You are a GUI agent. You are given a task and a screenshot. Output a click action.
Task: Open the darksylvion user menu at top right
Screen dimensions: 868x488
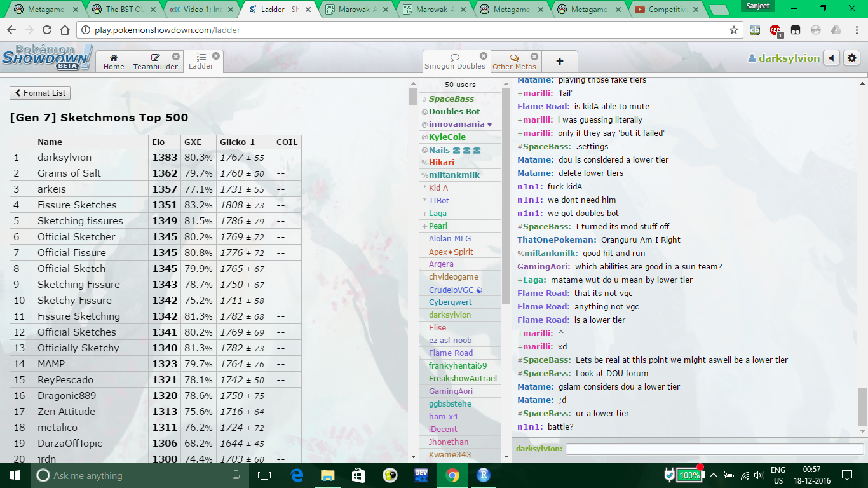point(784,58)
